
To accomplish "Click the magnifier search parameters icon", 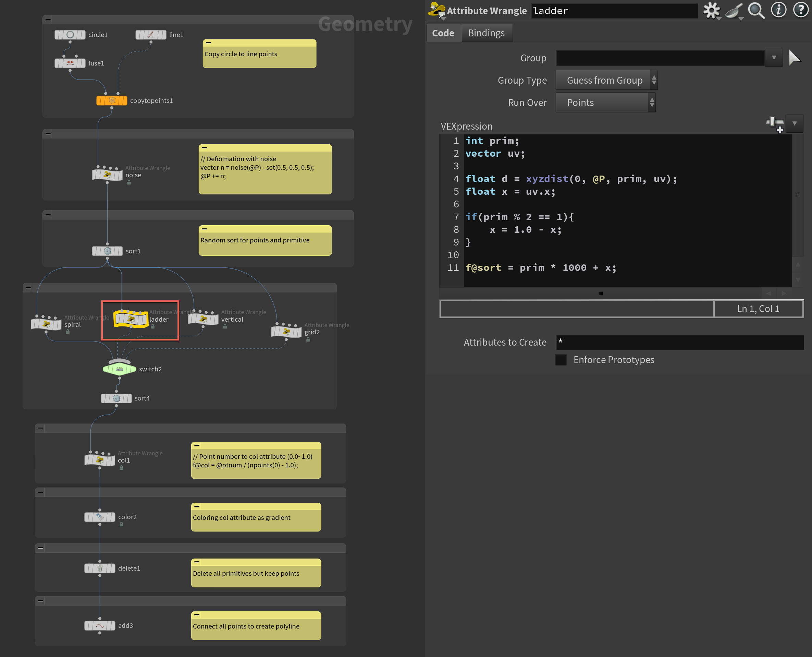I will [756, 10].
